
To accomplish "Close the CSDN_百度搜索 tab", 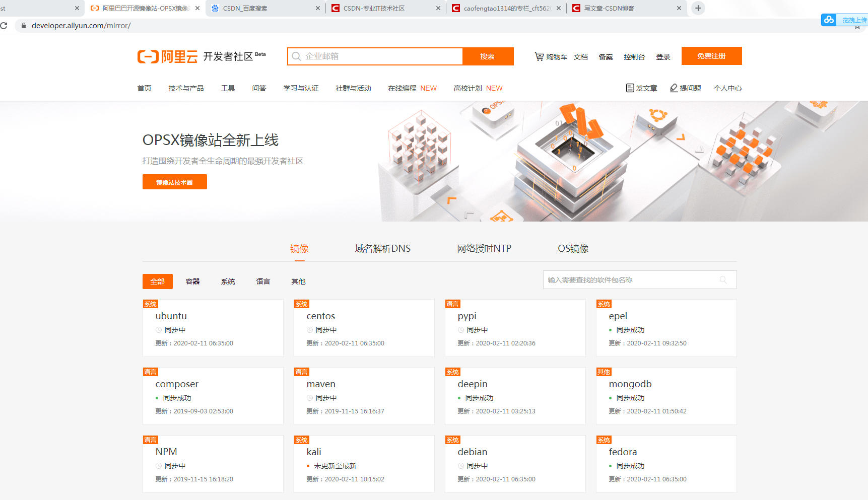I will coord(318,8).
